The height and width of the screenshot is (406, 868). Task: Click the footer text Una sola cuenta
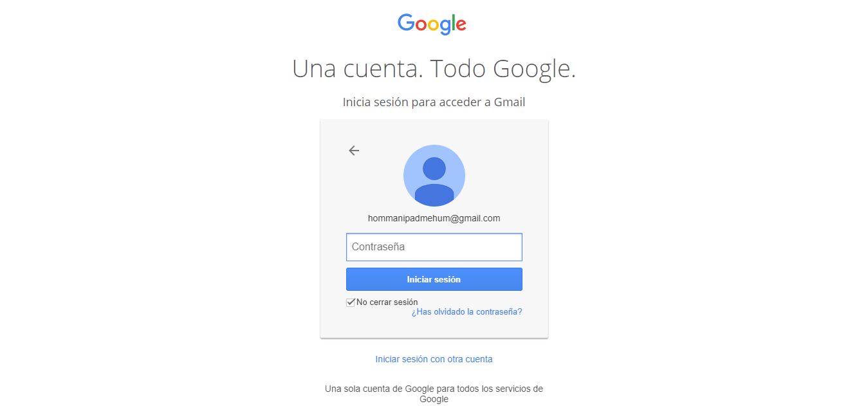(434, 394)
